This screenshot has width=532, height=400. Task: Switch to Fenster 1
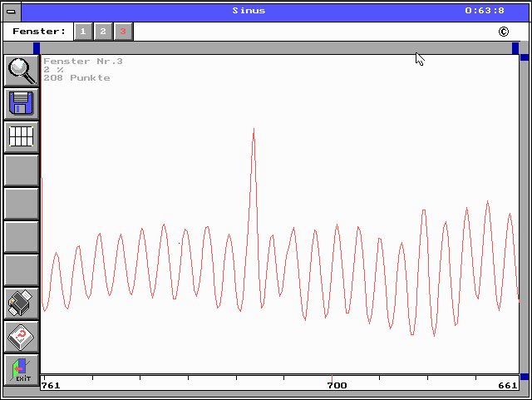(82, 32)
